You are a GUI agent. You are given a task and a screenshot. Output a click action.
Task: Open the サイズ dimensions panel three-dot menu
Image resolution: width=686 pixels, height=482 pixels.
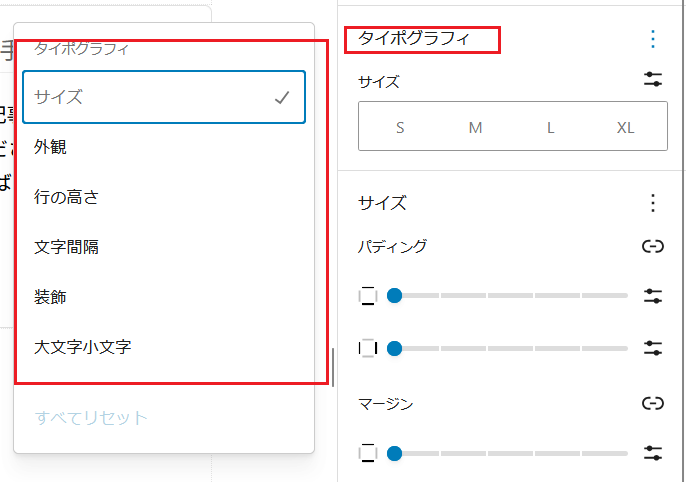[653, 203]
